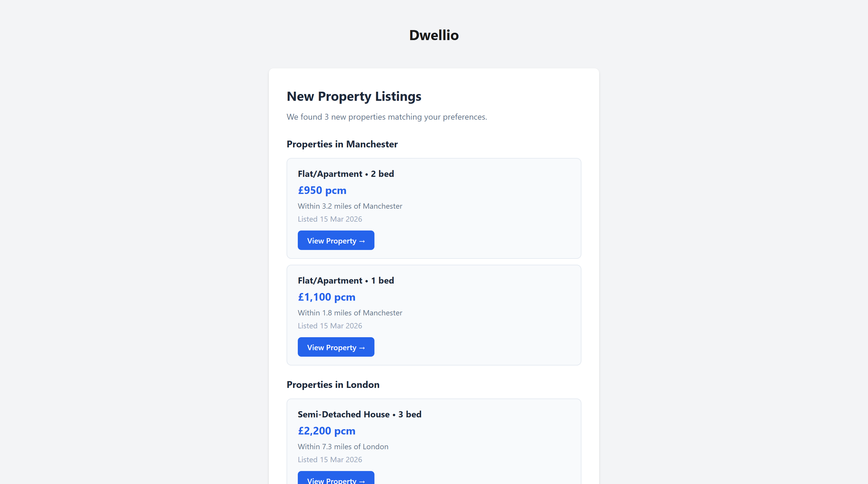The width and height of the screenshot is (868, 484).
Task: Click the Semi-Detached House 3 bed title
Action: [x=359, y=414]
